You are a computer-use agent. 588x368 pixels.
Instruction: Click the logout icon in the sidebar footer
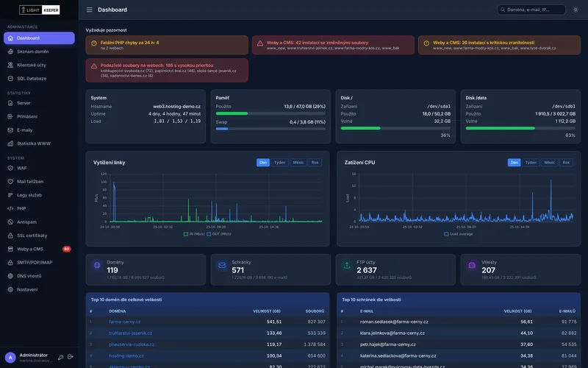[70, 357]
